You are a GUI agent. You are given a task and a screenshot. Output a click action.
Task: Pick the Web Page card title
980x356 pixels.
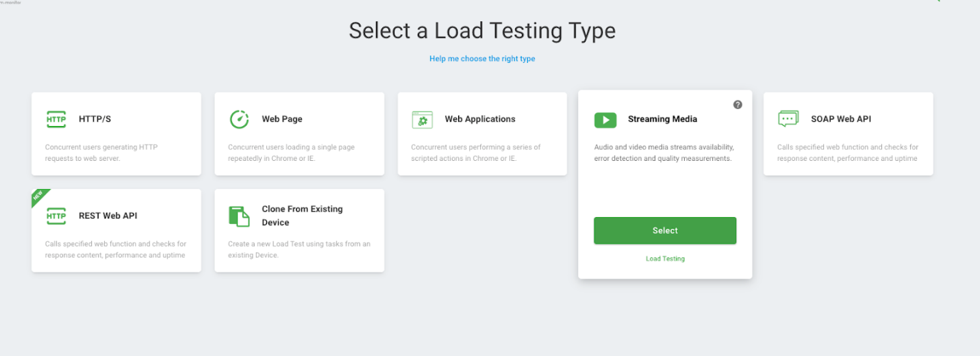281,119
